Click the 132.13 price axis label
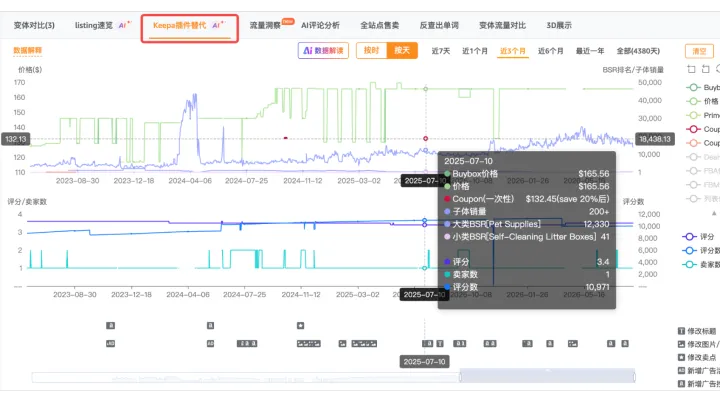The height and width of the screenshot is (403, 720). coord(16,139)
